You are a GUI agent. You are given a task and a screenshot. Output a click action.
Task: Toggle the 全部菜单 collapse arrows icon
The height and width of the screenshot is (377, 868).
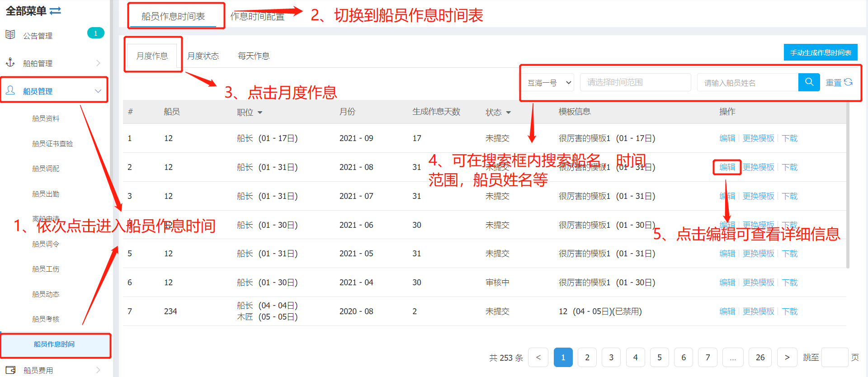point(55,11)
